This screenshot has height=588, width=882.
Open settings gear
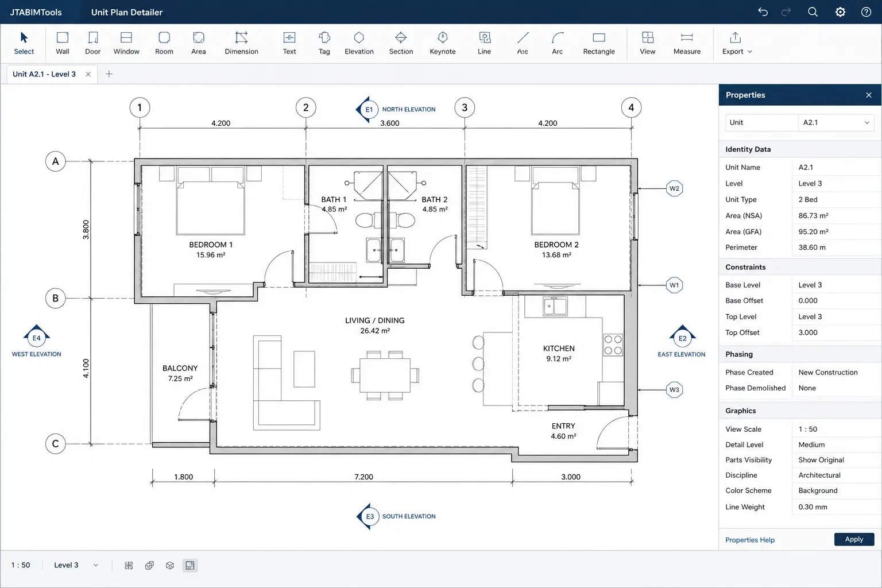click(840, 12)
